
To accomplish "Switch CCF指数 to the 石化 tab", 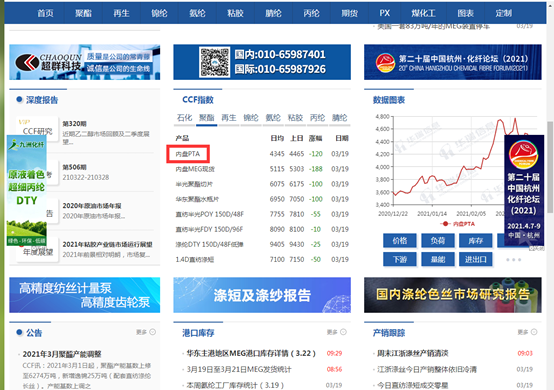I will 184,118.
